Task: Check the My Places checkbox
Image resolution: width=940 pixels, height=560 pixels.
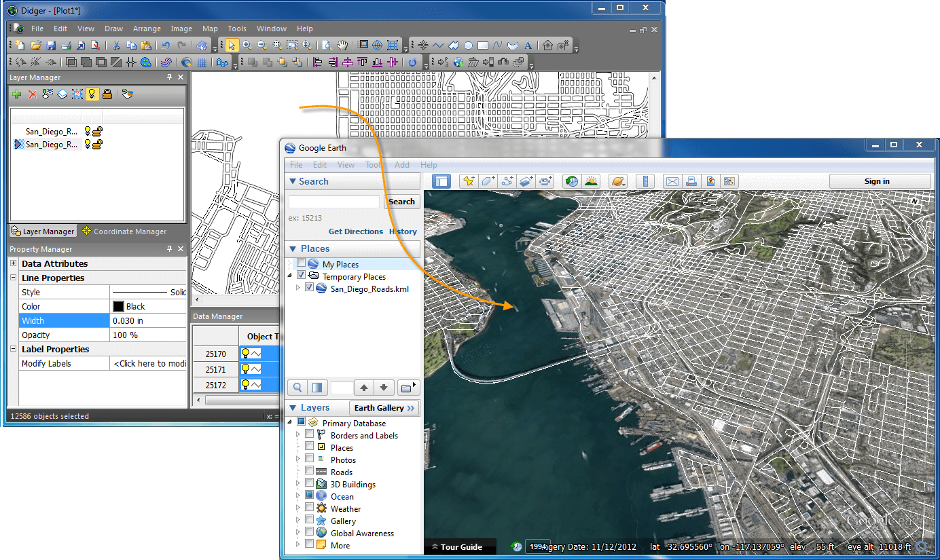Action: pyautogui.click(x=301, y=263)
